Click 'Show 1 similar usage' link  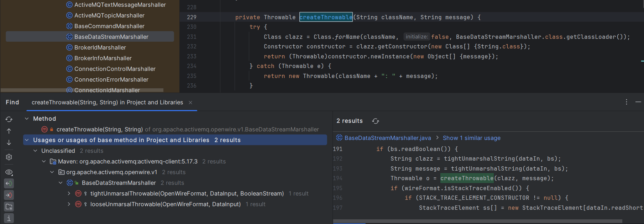click(471, 138)
